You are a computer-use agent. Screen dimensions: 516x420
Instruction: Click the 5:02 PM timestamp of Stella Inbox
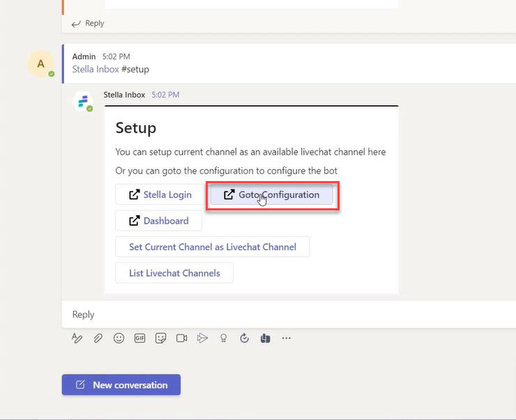click(x=165, y=95)
